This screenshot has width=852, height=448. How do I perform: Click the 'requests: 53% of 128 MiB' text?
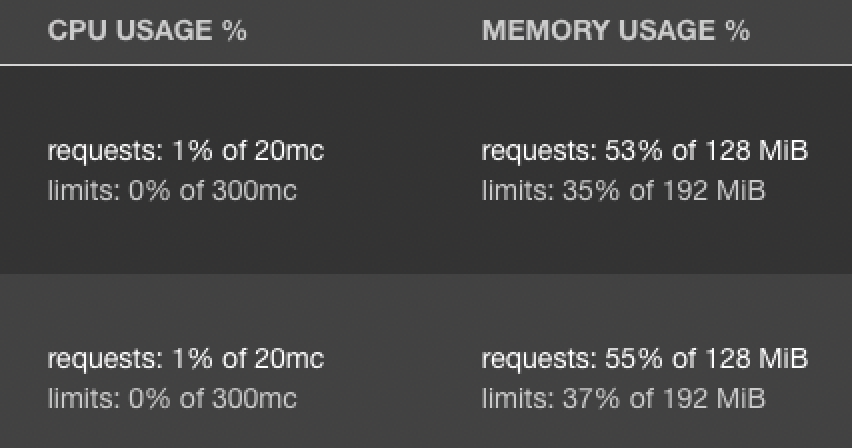pyautogui.click(x=645, y=152)
